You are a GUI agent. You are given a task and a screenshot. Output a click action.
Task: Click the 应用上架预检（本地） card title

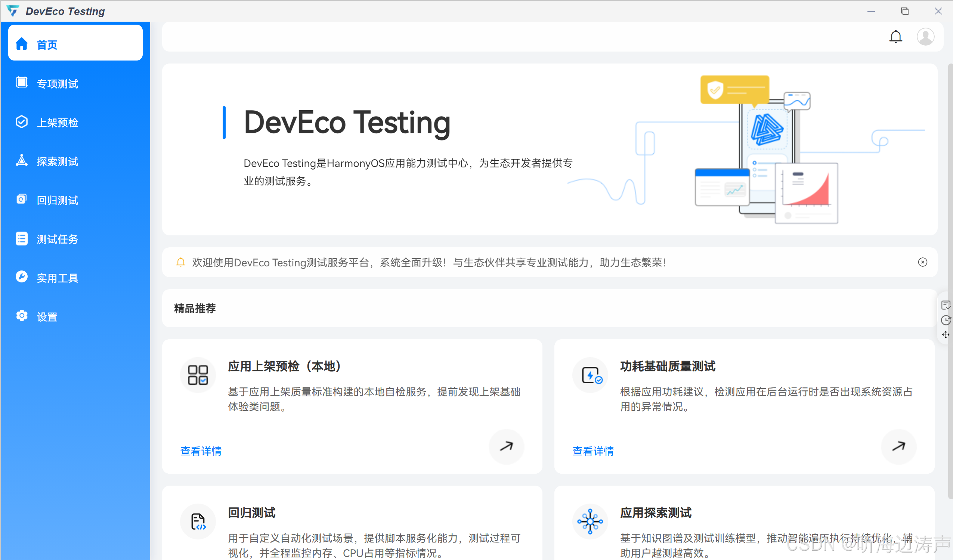point(285,366)
